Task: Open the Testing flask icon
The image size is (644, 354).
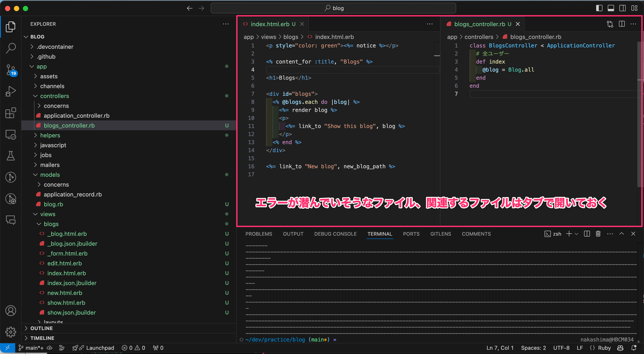Action: point(11,156)
